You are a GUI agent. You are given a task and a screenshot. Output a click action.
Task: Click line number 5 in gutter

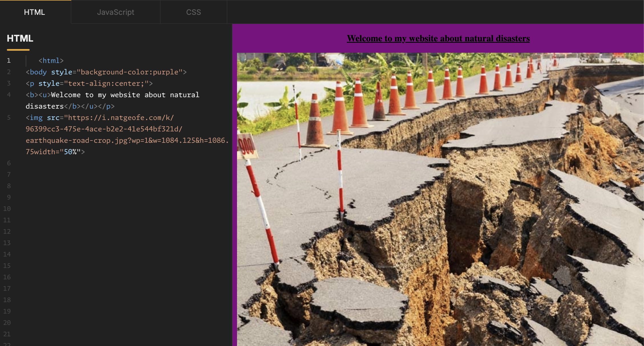click(x=9, y=117)
